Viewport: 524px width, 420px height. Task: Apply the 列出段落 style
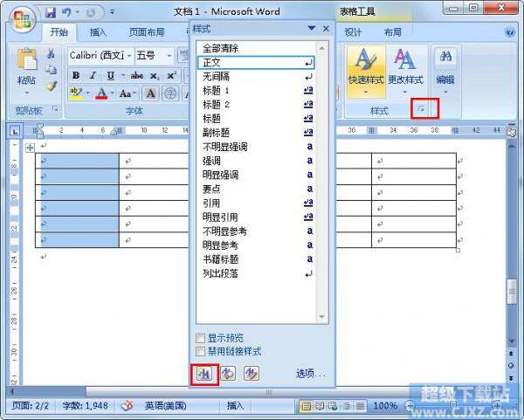point(255,273)
